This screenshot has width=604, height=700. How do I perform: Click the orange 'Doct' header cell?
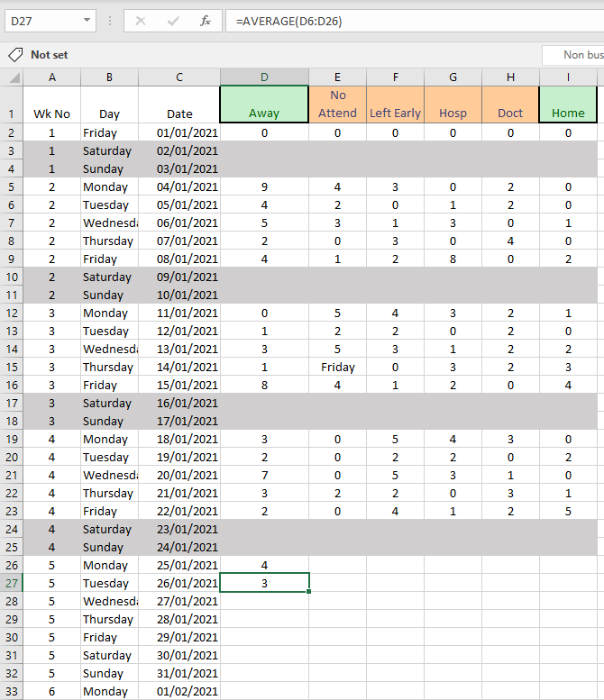tap(510, 105)
